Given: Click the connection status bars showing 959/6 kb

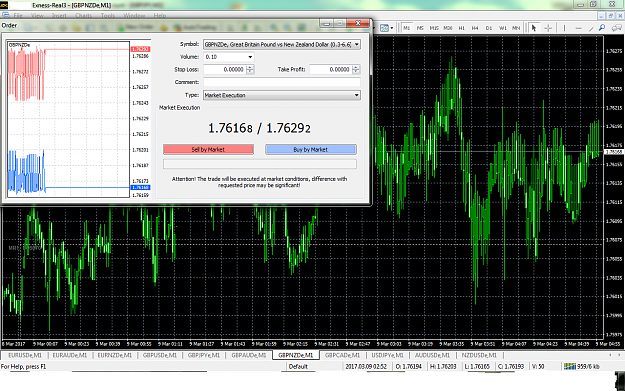Looking at the screenshot, I should point(582,366).
